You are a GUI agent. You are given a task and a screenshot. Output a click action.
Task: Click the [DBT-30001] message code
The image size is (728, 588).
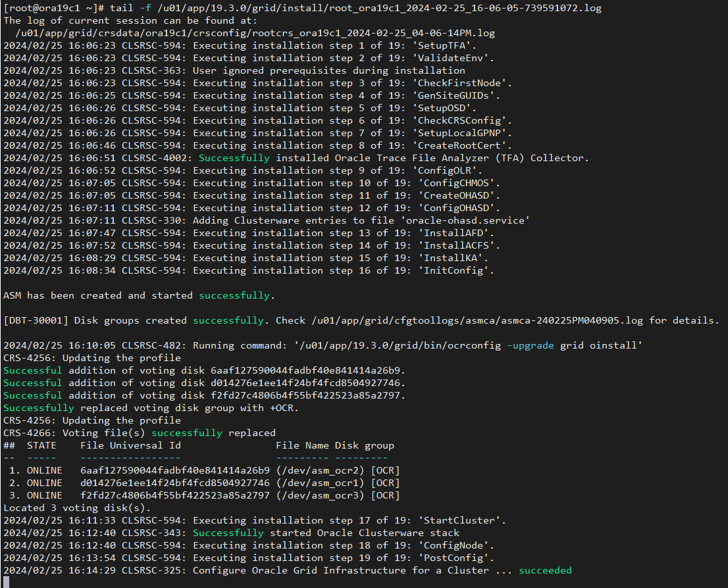tap(36, 321)
